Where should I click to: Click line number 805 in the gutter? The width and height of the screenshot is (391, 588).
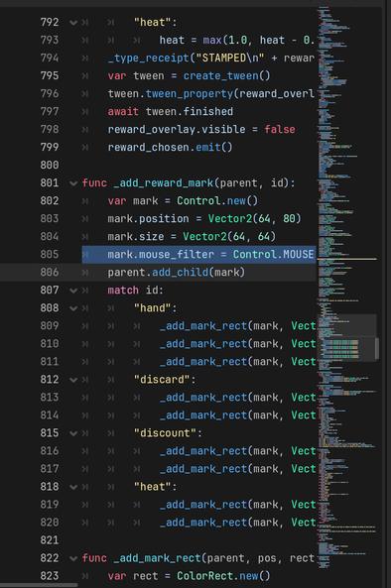(x=50, y=254)
